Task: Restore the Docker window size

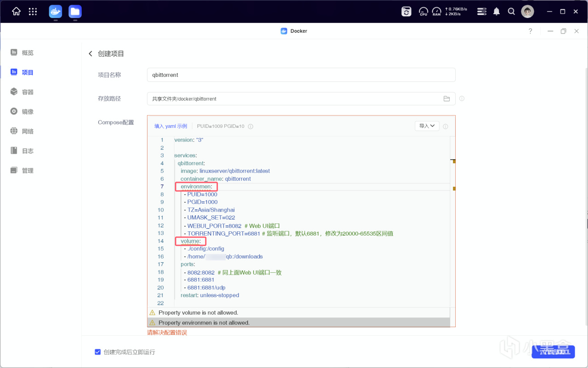Action: (x=563, y=31)
